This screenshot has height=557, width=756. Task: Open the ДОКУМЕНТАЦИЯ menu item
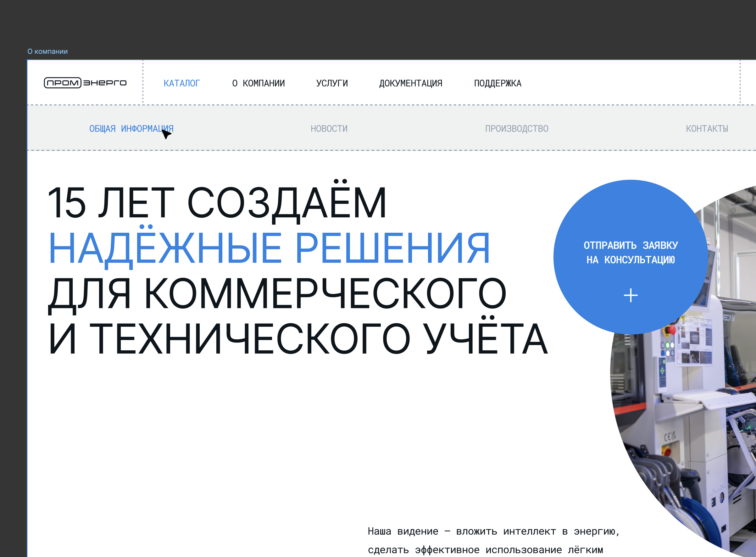coord(411,83)
